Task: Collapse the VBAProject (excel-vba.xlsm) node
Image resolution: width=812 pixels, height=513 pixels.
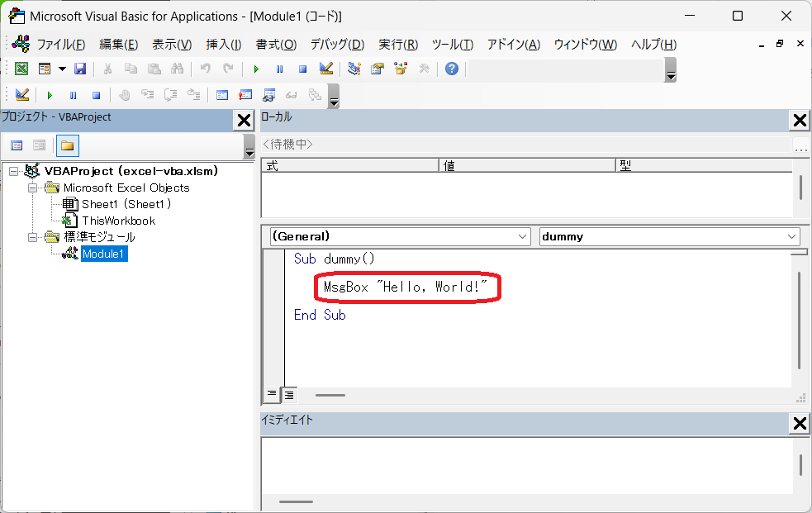Action: pos(13,171)
